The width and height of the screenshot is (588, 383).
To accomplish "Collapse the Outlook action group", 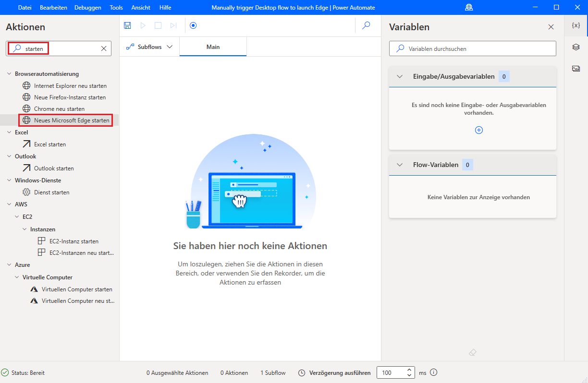I will 9,156.
